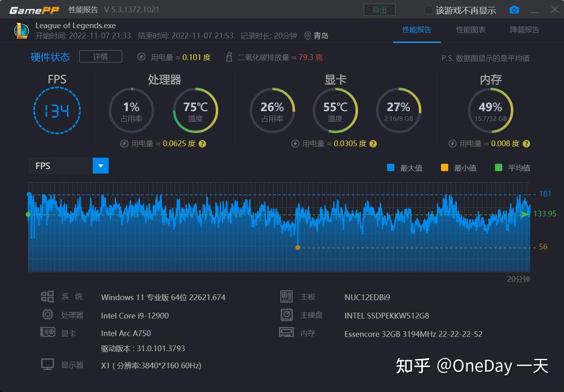Click the hard disk icon beside 主硬盘
The height and width of the screenshot is (392, 564).
[x=286, y=314]
